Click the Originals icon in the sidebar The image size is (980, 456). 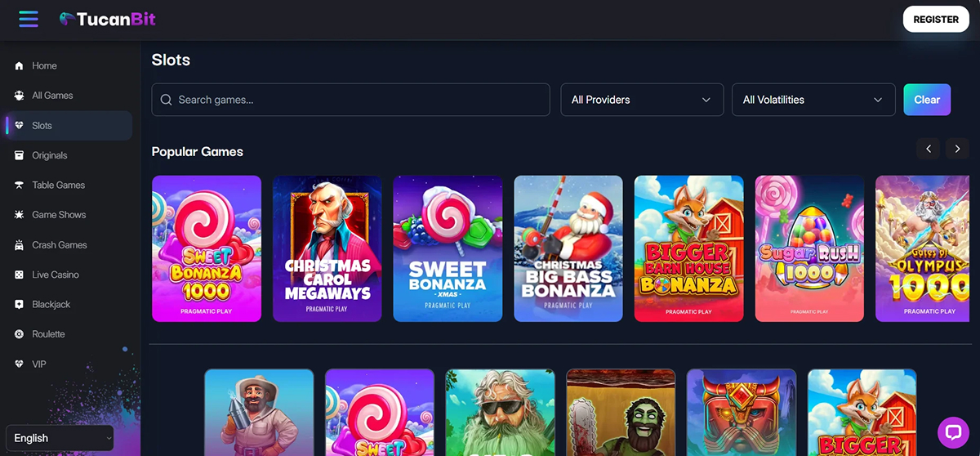click(19, 155)
